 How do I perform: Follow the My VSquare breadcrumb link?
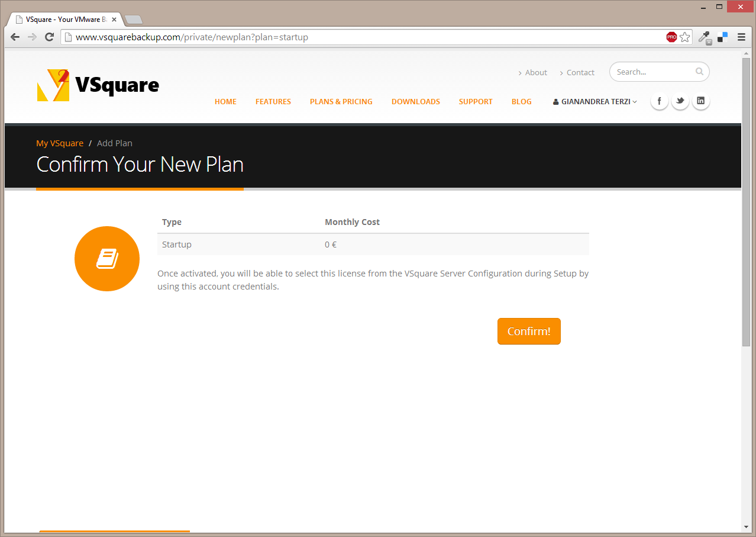pyautogui.click(x=60, y=143)
